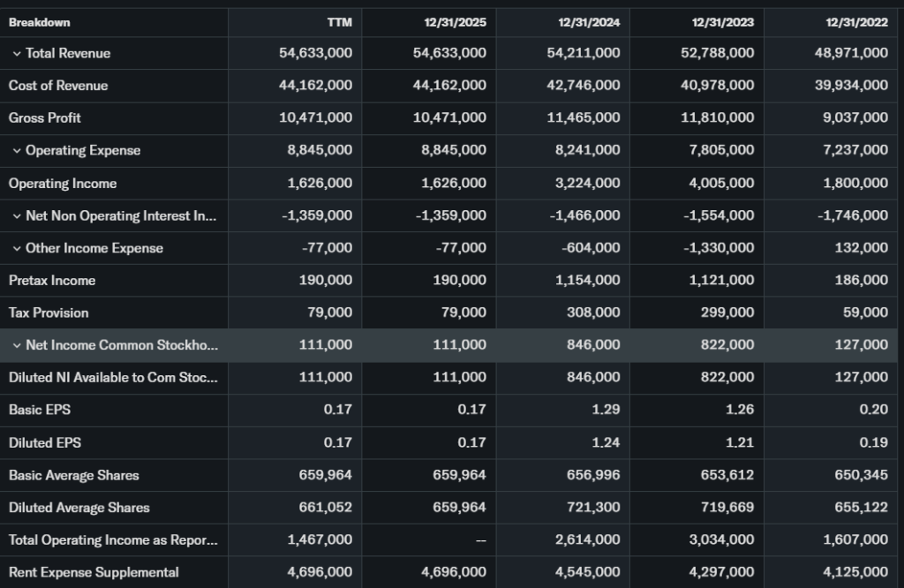Expand Net Non Operating Interest chevron

tap(17, 216)
